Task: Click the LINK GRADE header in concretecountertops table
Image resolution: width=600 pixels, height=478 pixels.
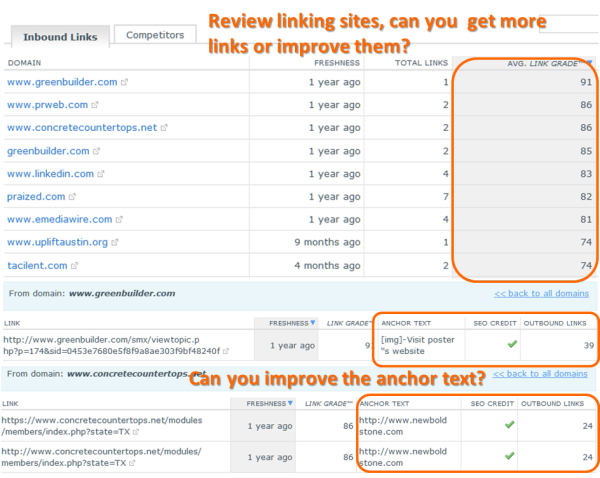Action: [x=329, y=404]
